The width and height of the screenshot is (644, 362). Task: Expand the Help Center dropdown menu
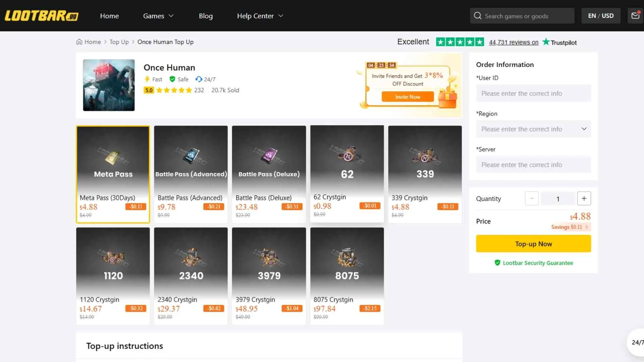(260, 16)
